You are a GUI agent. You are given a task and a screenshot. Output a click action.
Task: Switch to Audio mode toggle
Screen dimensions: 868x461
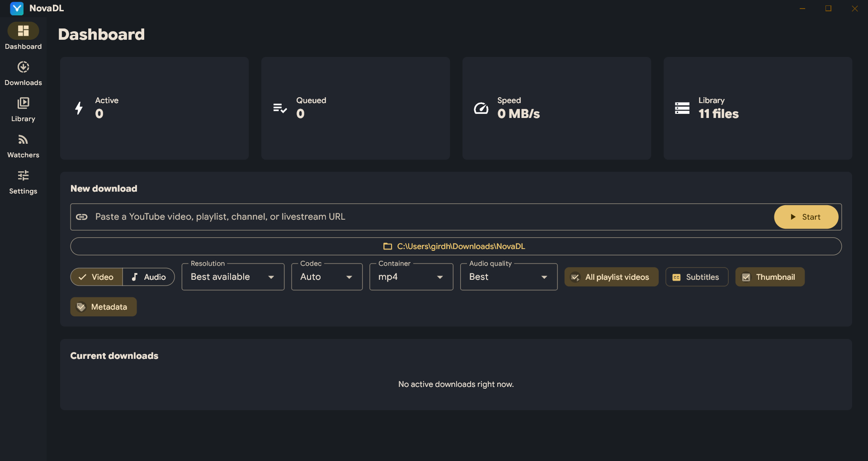149,277
